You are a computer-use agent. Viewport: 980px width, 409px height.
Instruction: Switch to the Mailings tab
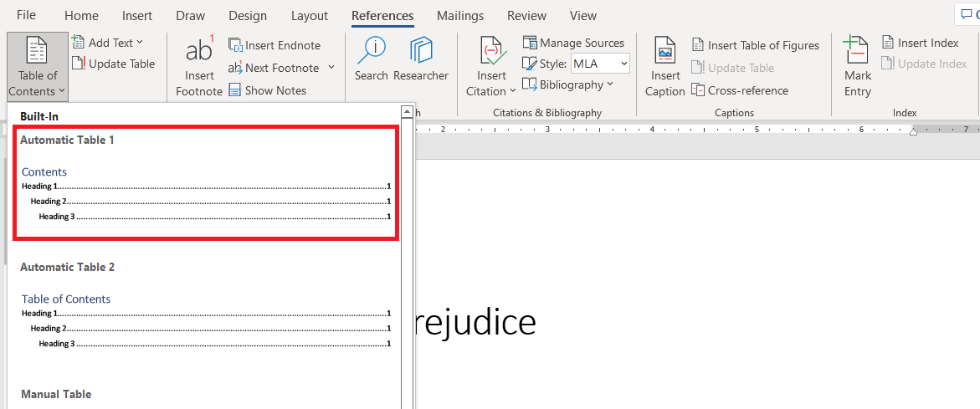[x=460, y=16]
